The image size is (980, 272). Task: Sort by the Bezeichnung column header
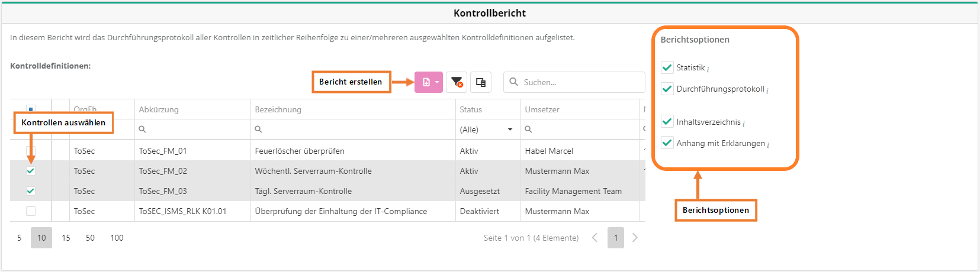278,109
